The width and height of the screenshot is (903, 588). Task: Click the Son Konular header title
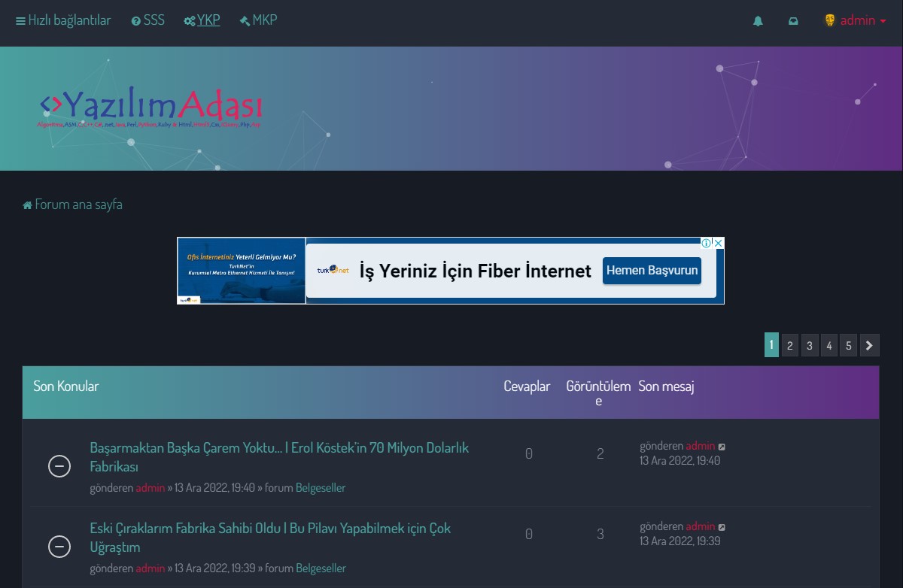[x=66, y=386]
